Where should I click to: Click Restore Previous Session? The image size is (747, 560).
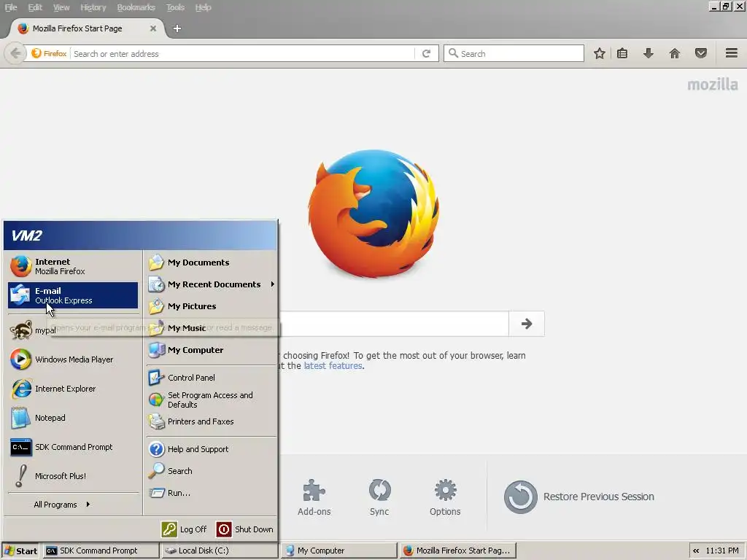click(x=578, y=497)
